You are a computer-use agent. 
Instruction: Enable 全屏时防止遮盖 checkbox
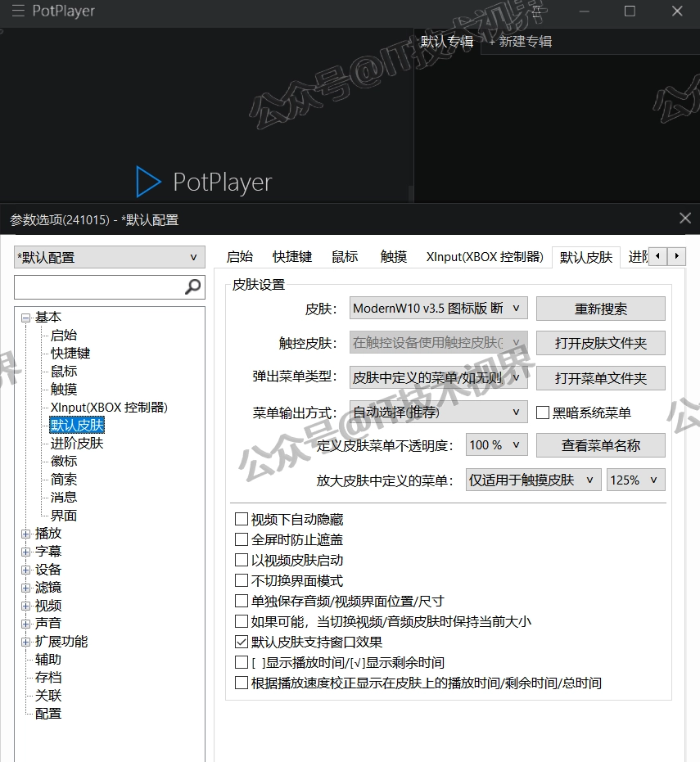(241, 539)
